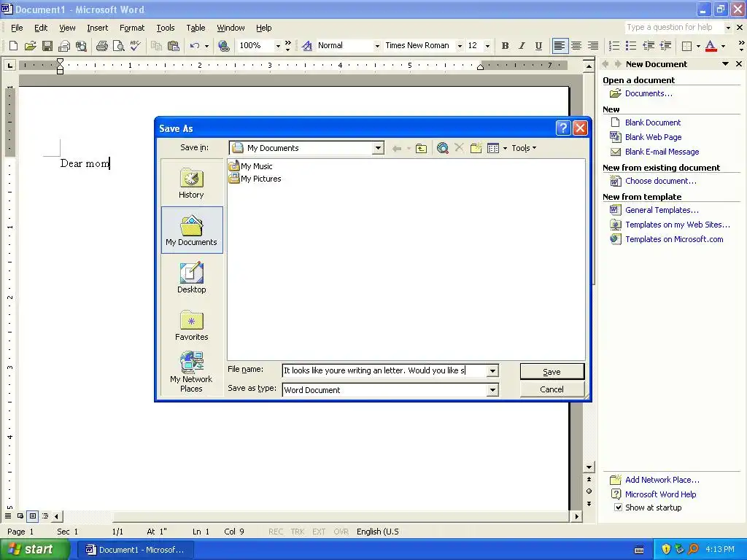This screenshot has width=747, height=560.
Task: Open the Table menu
Action: click(x=196, y=28)
